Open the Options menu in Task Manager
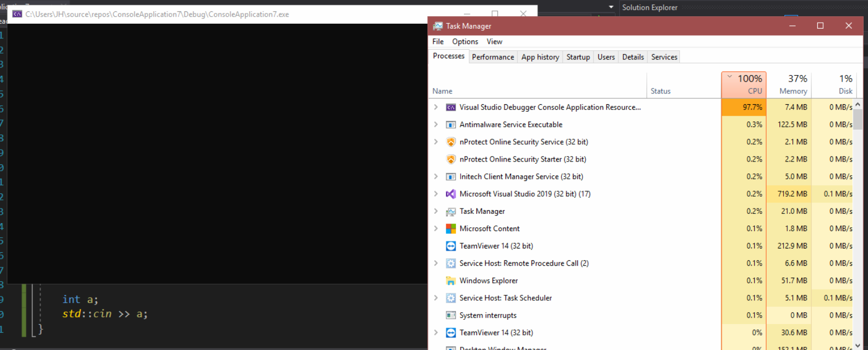 (465, 42)
